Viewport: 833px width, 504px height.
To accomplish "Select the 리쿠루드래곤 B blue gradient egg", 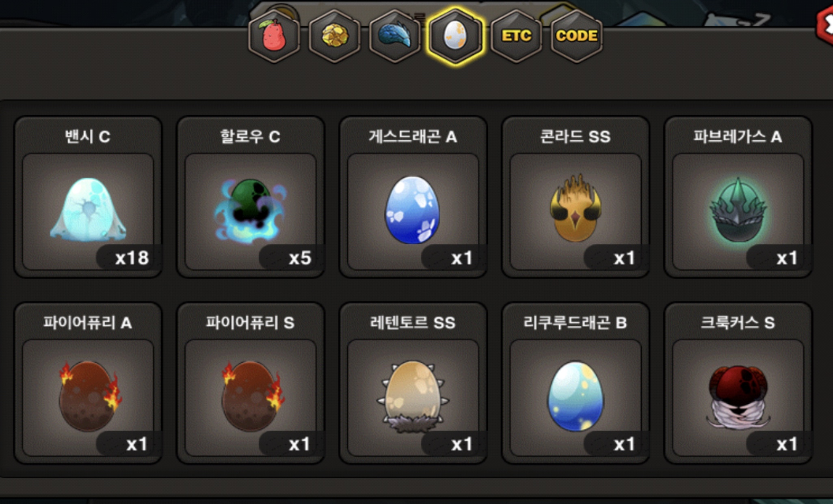I will click(576, 383).
